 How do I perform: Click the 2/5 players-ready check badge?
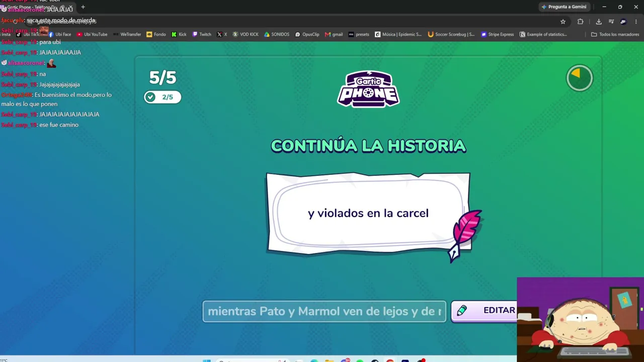pos(163,97)
